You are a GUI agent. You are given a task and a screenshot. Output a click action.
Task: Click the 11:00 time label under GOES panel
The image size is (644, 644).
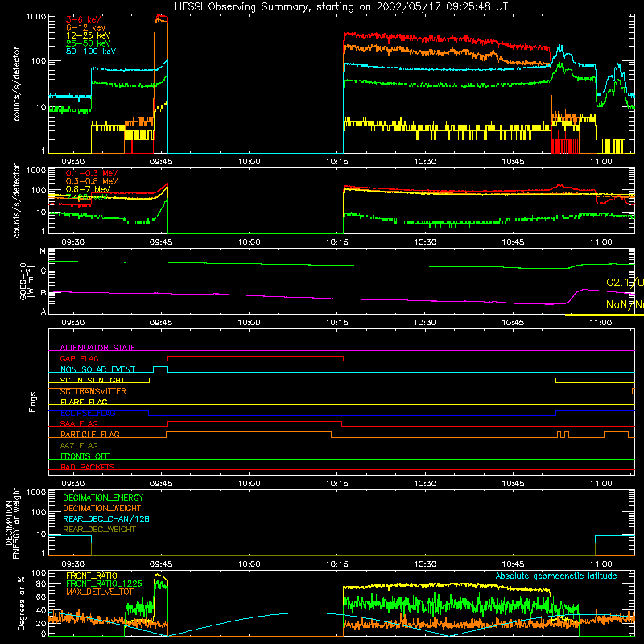pos(601,323)
